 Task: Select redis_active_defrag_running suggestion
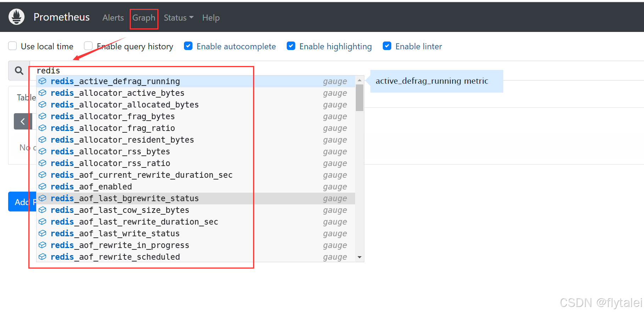pyautogui.click(x=196, y=81)
